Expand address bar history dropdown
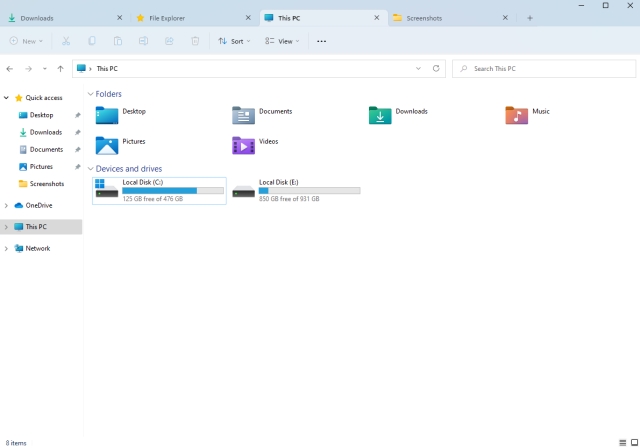 (x=418, y=69)
